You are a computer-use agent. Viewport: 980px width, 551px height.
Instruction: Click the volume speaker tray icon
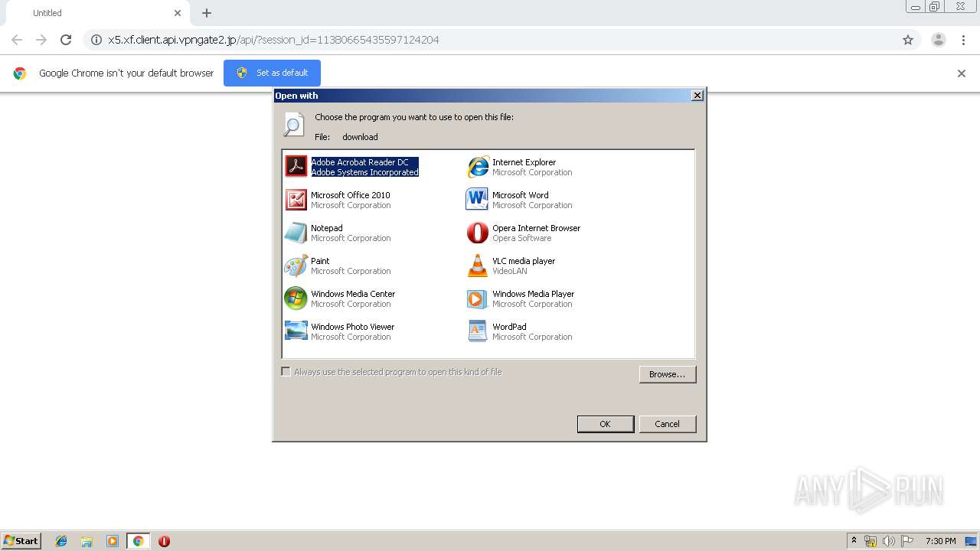889,541
